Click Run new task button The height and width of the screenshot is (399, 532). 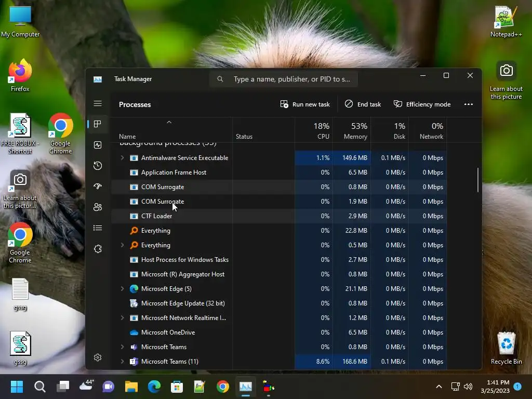point(305,104)
